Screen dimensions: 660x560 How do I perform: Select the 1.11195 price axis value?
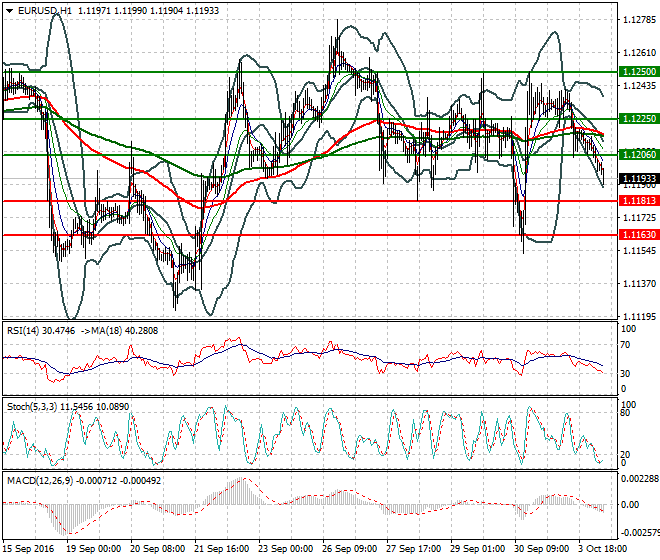639,317
